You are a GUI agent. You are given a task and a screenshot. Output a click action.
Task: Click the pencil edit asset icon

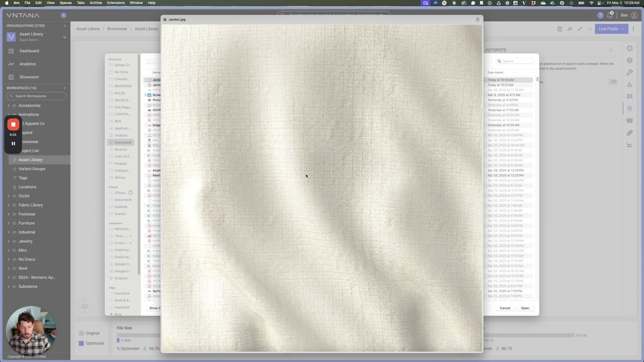(580, 29)
